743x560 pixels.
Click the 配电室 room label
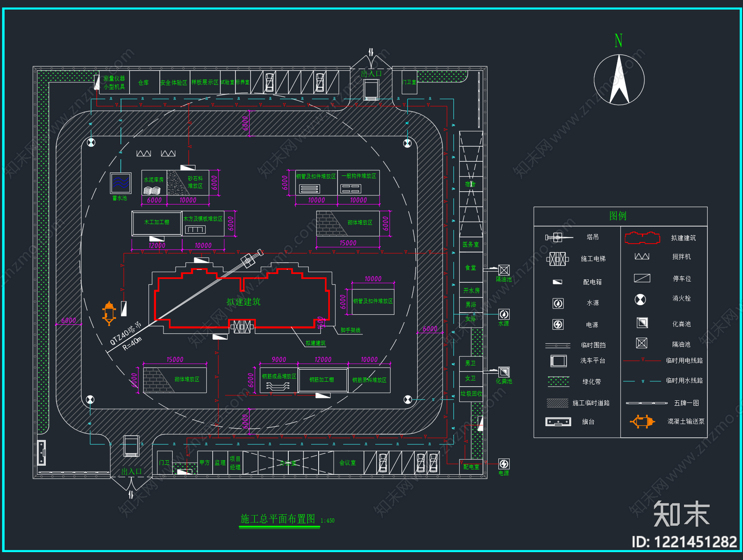(471, 467)
